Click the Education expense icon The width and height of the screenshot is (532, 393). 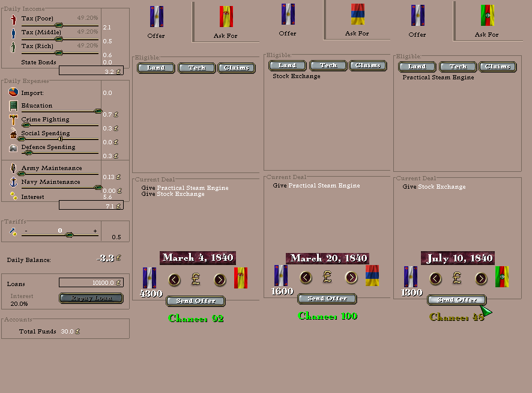point(13,106)
